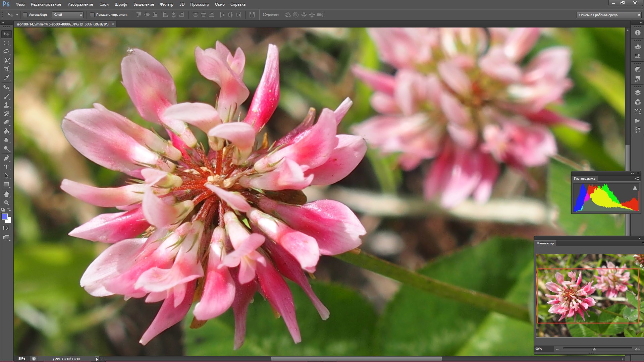The width and height of the screenshot is (644, 362).
Task: Click the blue foreground color swatch
Action: coord(5,217)
